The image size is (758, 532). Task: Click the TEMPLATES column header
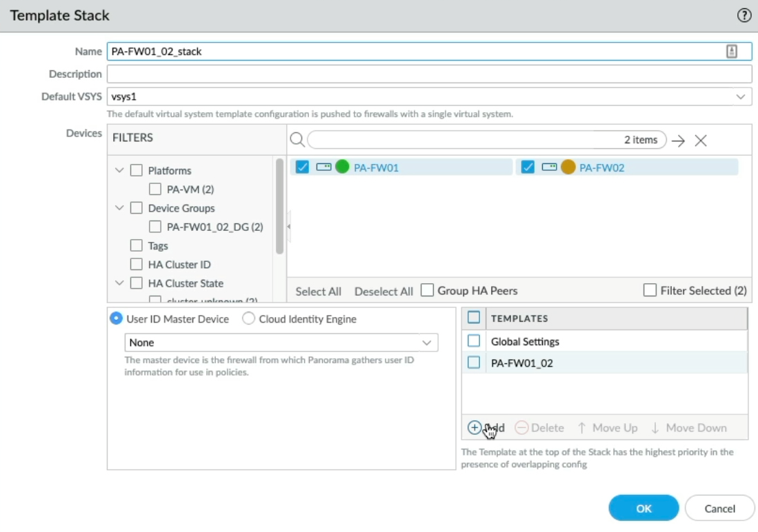tap(519, 318)
